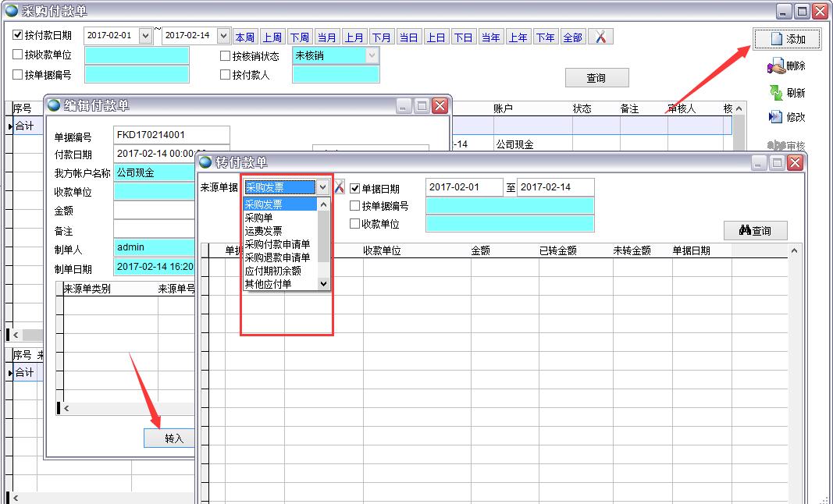Screen dimensions: 833x504
Task: Expand the start date 2017-02-01 dropdown
Action: tap(145, 36)
